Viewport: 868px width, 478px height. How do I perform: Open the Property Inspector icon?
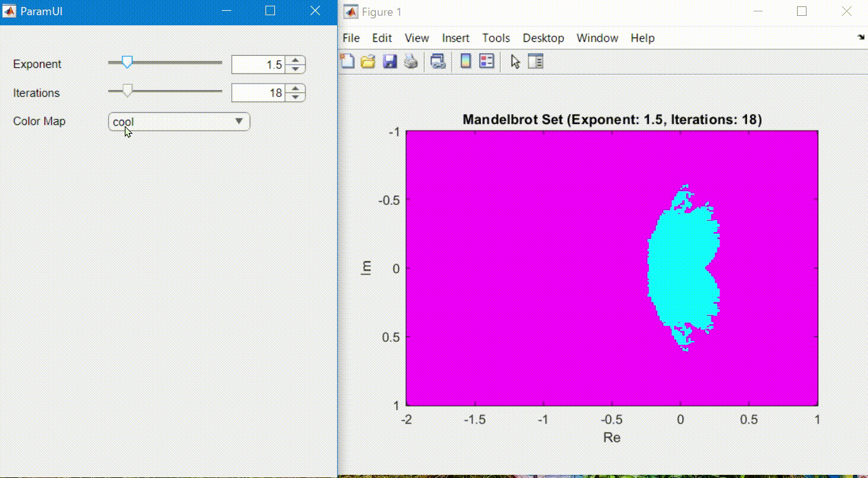tap(535, 61)
